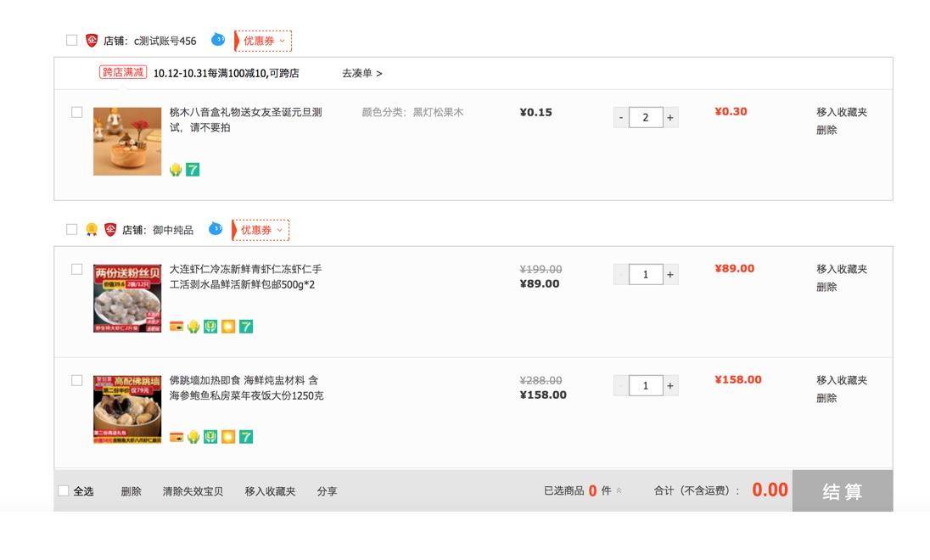Open Wangwang chat icon for 御中纯品 store

pos(216,228)
